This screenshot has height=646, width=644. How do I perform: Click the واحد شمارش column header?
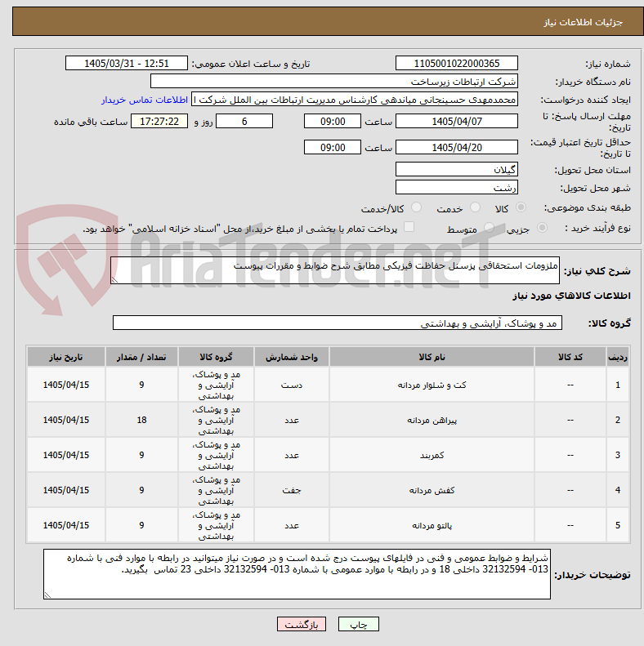tap(292, 357)
